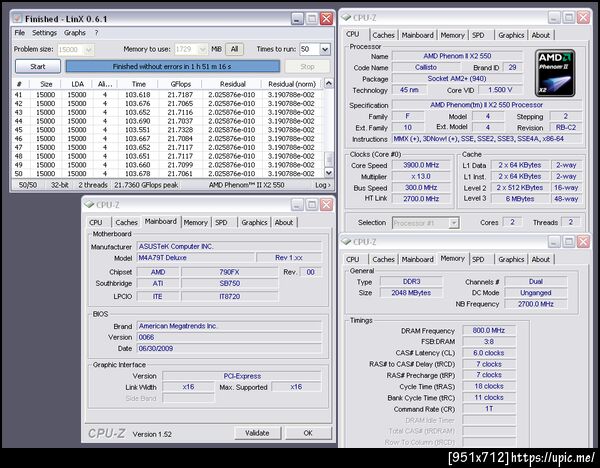Viewport: 600px width, 468px height.
Task: Open About tab in Mainboard CPU-Z window
Action: pos(284,222)
